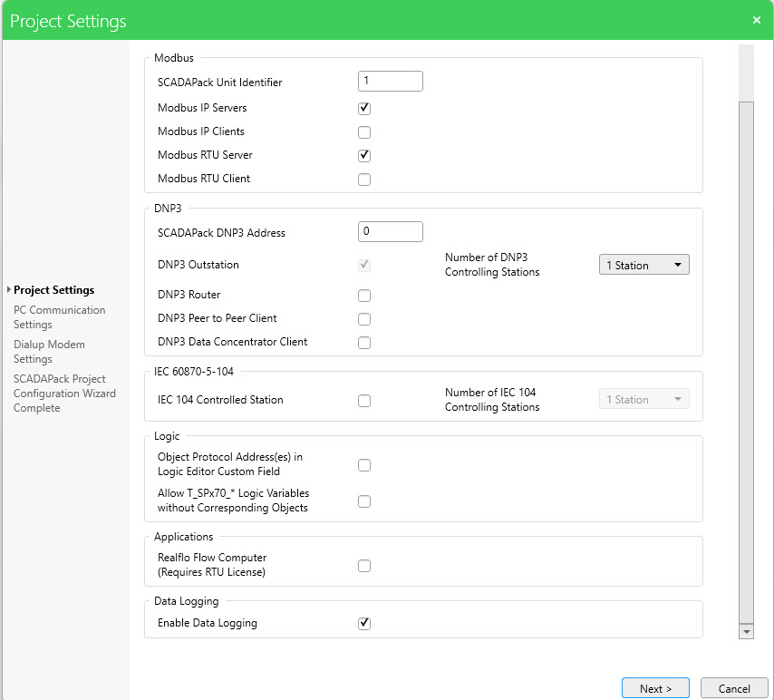Click the Applications group title
The width and height of the screenshot is (774, 700).
pyautogui.click(x=184, y=537)
